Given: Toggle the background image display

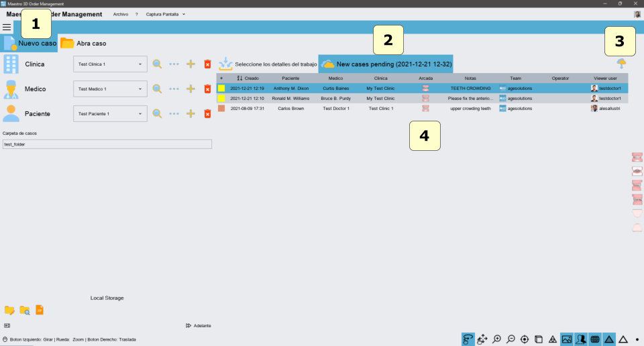Looking at the screenshot, I should point(567,339).
